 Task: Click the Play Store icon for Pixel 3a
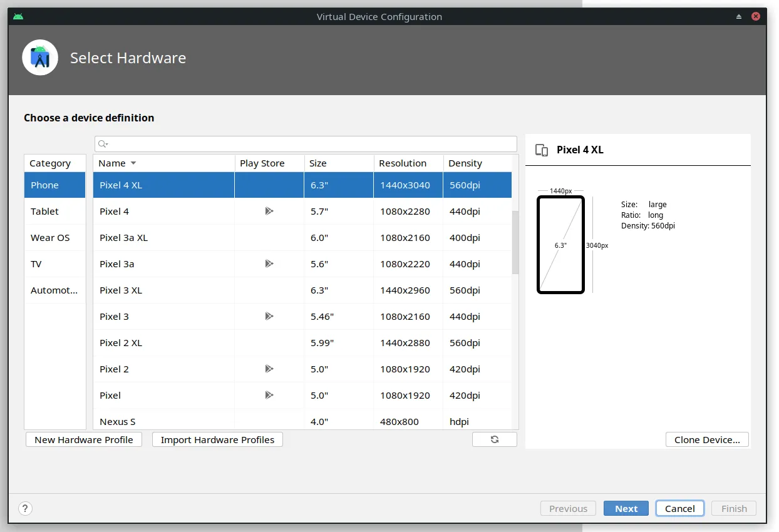(x=269, y=264)
